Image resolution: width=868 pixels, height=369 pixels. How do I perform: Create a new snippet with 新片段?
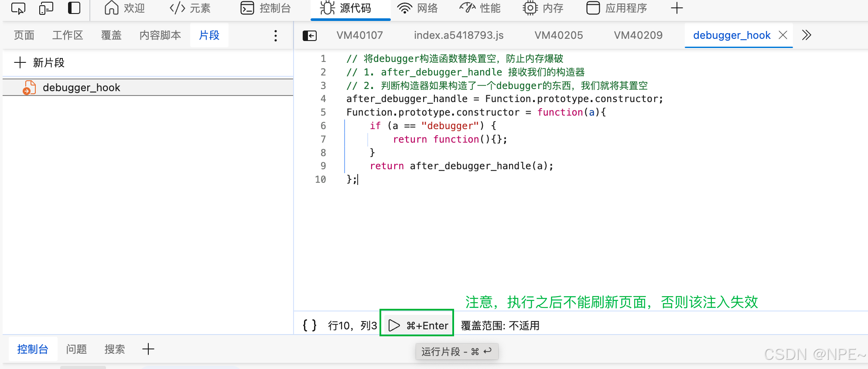click(x=40, y=63)
